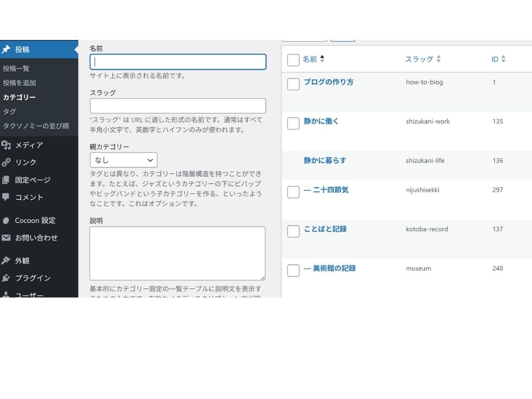Select the 外観 appearance icon
The image size is (532, 399).
coord(7,260)
